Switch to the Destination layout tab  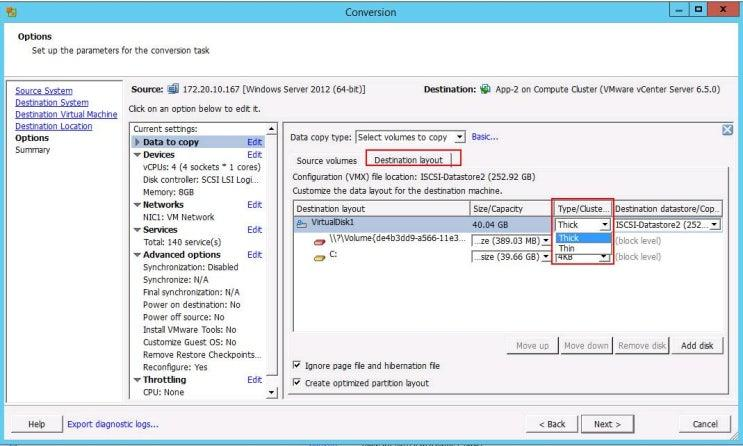click(408, 160)
